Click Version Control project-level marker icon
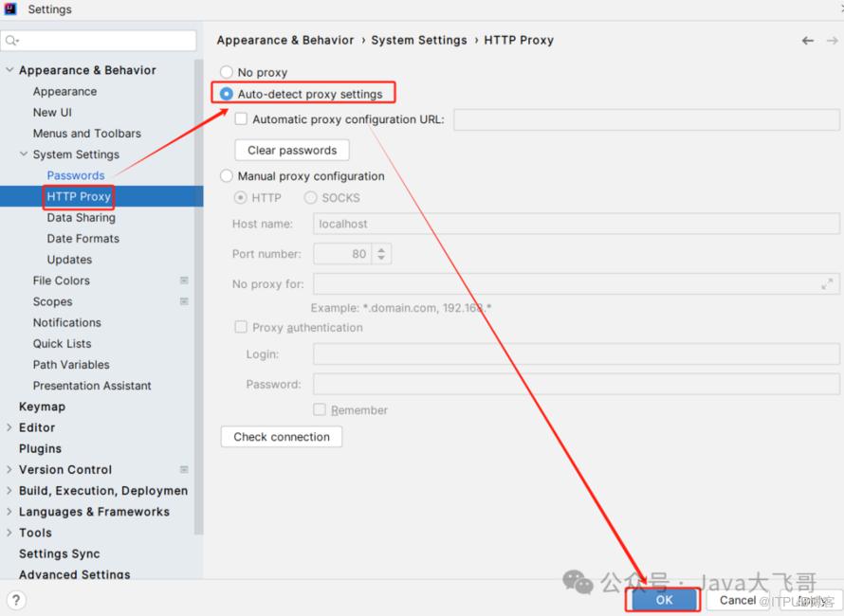844x616 pixels. click(184, 470)
